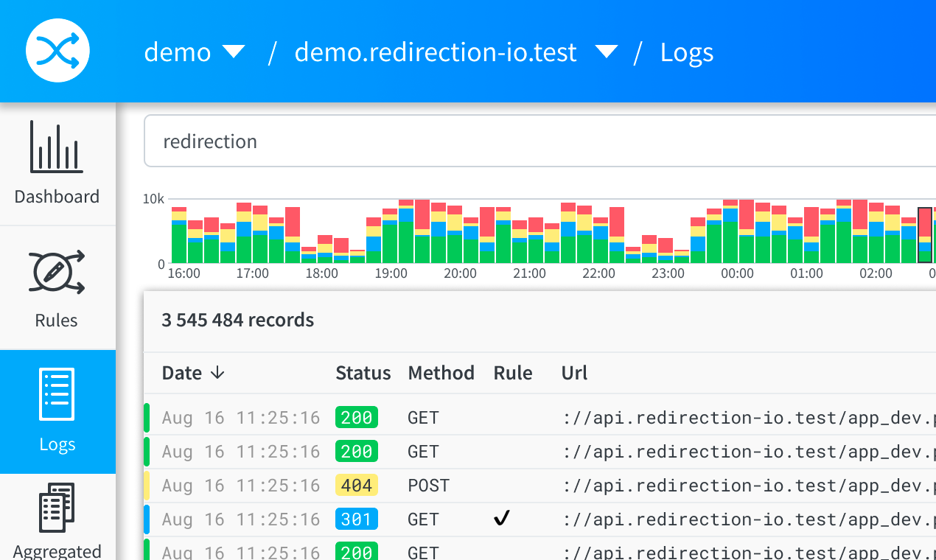The height and width of the screenshot is (560, 936).
Task: Select the POST log entry row
Action: point(516,486)
